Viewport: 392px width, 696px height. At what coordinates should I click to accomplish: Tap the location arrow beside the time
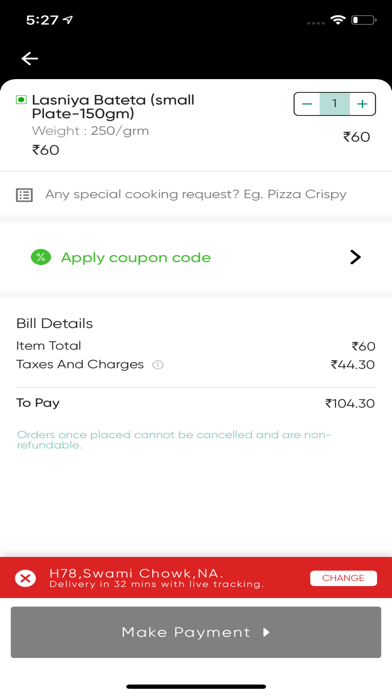point(68,20)
